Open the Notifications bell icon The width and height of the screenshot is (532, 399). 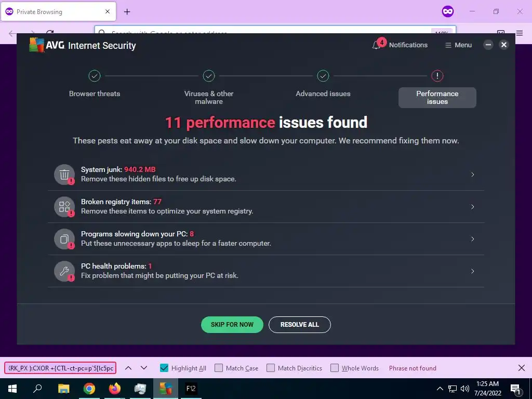376,45
